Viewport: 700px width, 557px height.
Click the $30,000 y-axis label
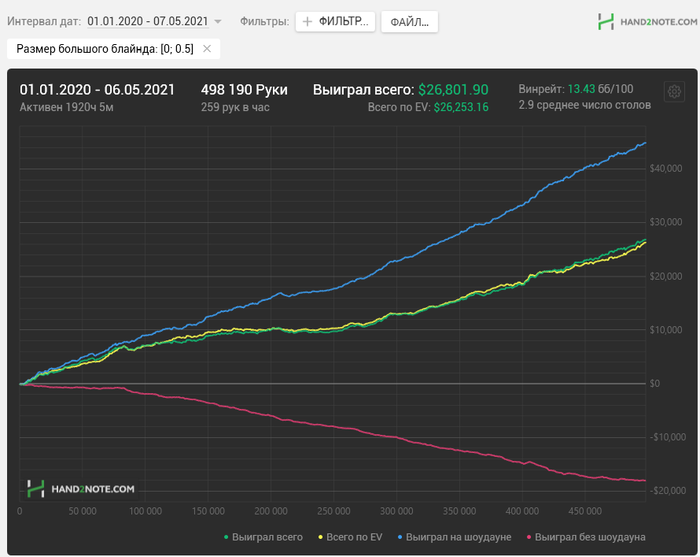click(666, 222)
